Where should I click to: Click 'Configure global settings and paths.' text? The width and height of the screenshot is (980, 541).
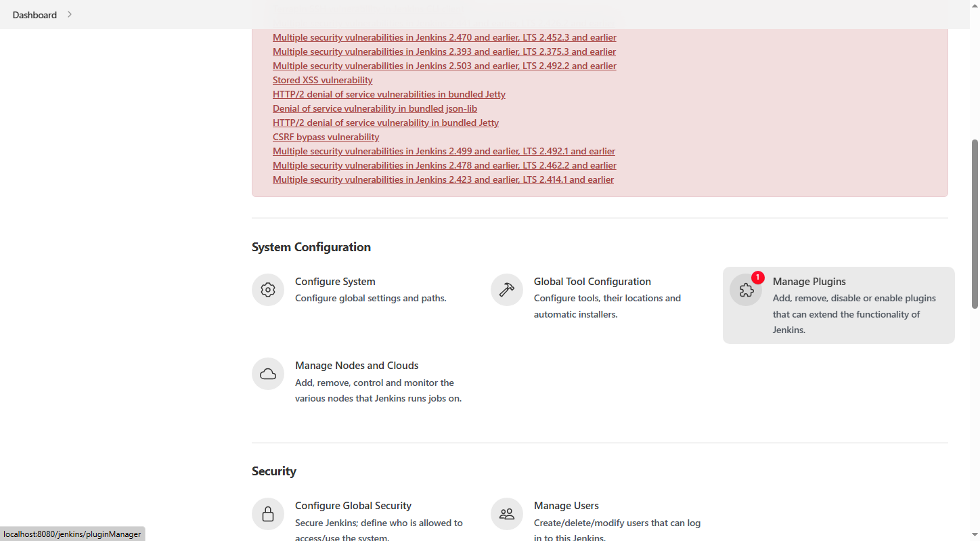[x=371, y=298]
